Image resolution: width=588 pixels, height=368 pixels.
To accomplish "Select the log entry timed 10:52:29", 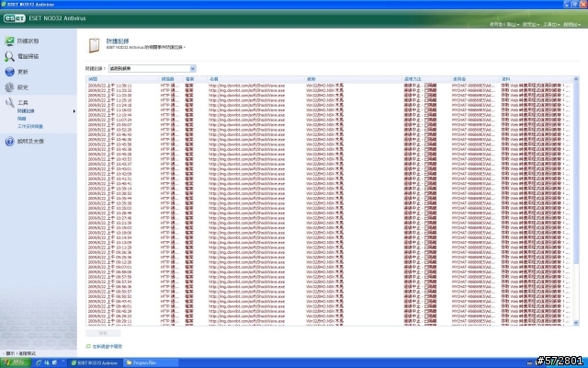I will tap(329, 130).
